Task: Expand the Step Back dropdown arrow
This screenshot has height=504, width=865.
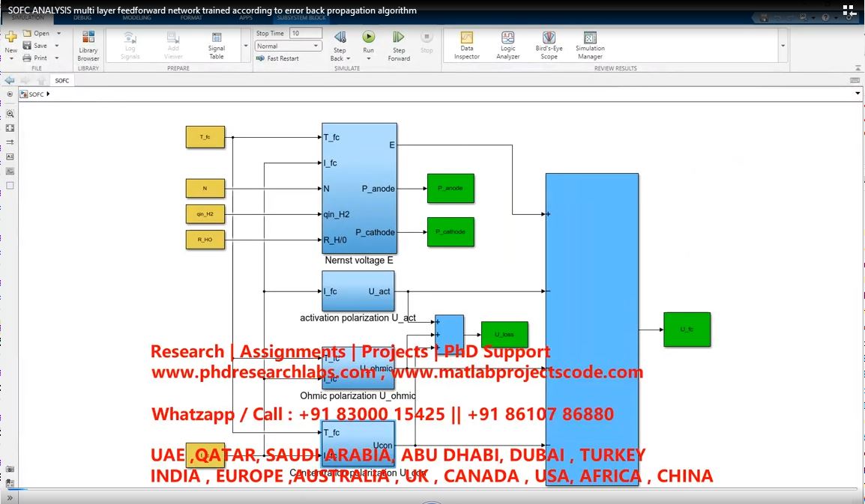Action: tap(348, 58)
